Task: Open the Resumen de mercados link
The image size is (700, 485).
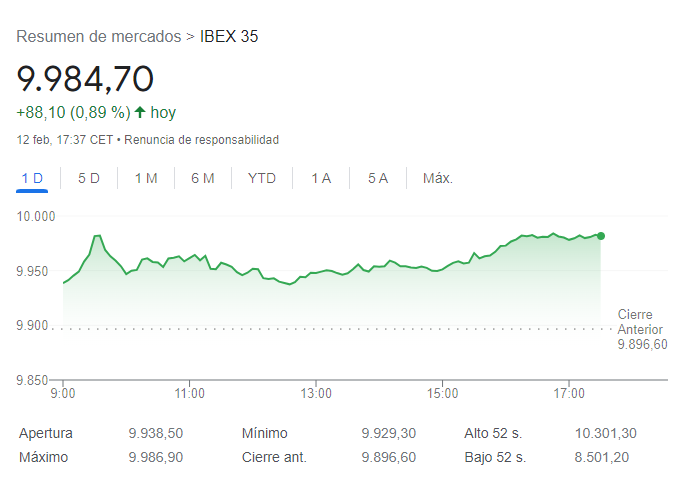Action: tap(99, 37)
